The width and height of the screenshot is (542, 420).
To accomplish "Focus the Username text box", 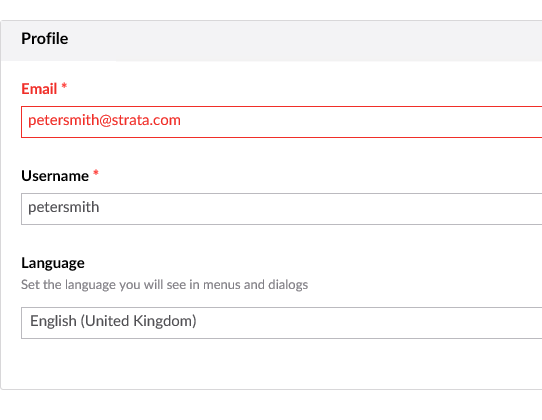I will [x=281, y=209].
